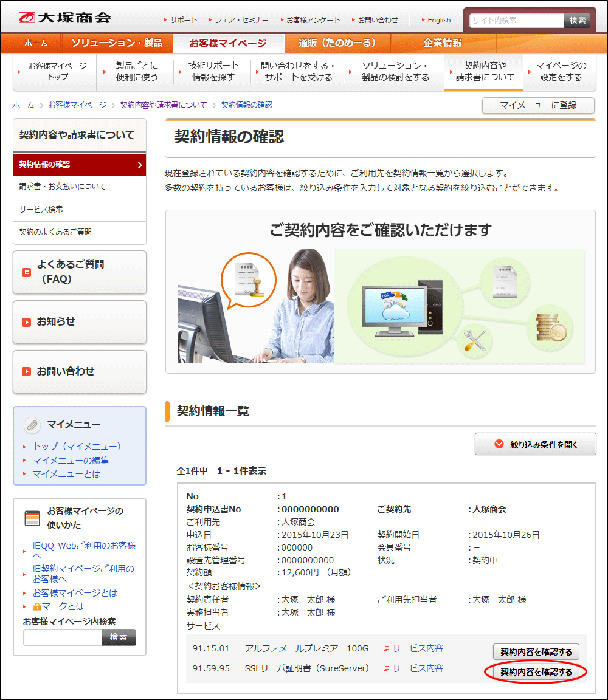Open サービス内容 link for アルファメールプレミア 100G
The height and width of the screenshot is (700, 608).
coord(418,648)
